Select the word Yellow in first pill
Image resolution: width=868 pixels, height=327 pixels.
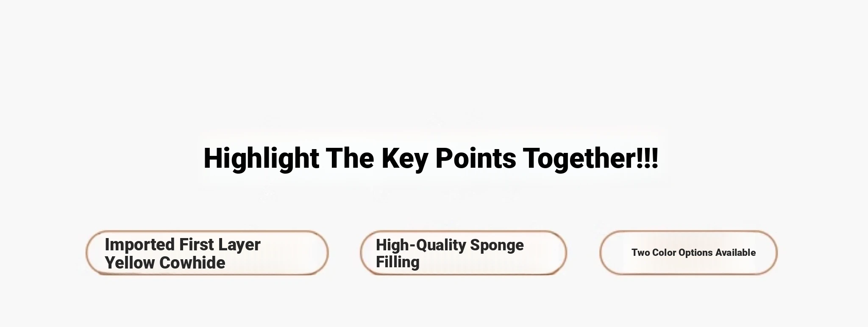[x=129, y=263]
